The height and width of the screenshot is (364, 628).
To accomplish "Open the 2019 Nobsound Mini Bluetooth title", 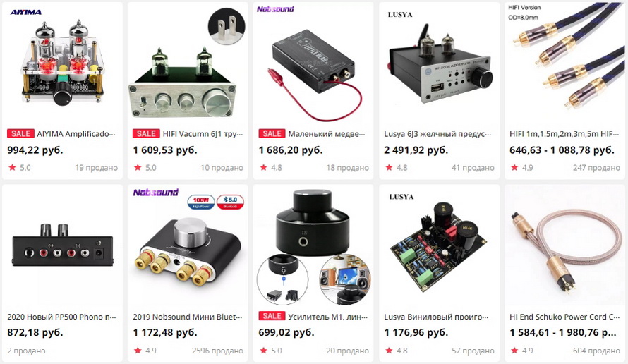I will (188, 317).
